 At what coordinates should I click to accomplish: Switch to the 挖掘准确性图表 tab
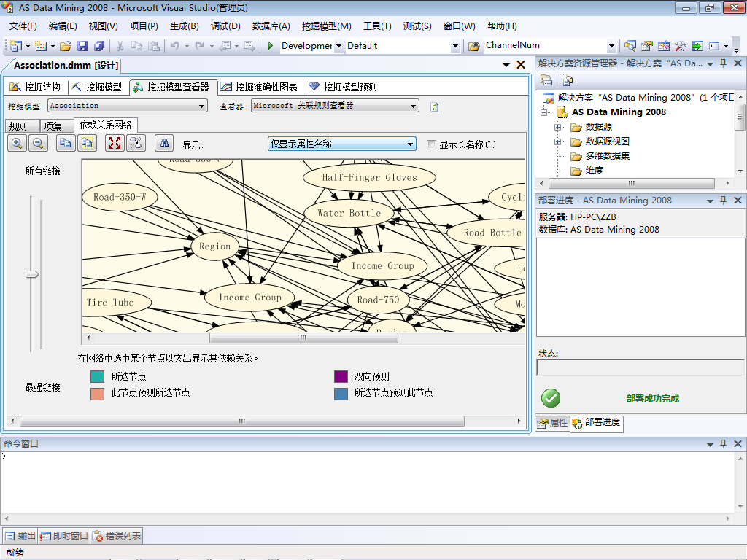[259, 87]
